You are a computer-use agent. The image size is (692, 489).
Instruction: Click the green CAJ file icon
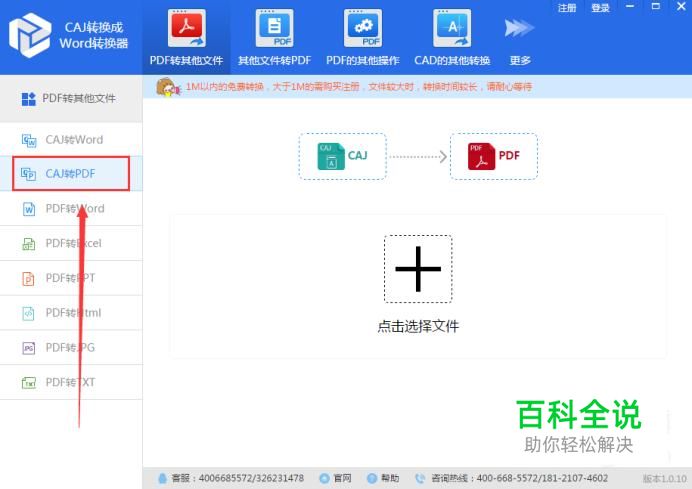(331, 156)
